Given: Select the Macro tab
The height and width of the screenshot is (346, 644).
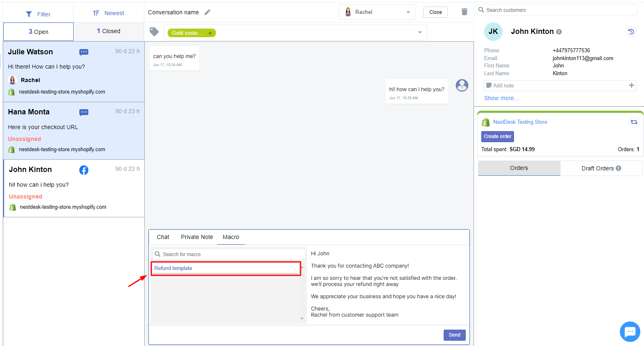Looking at the screenshot, I should [x=231, y=237].
